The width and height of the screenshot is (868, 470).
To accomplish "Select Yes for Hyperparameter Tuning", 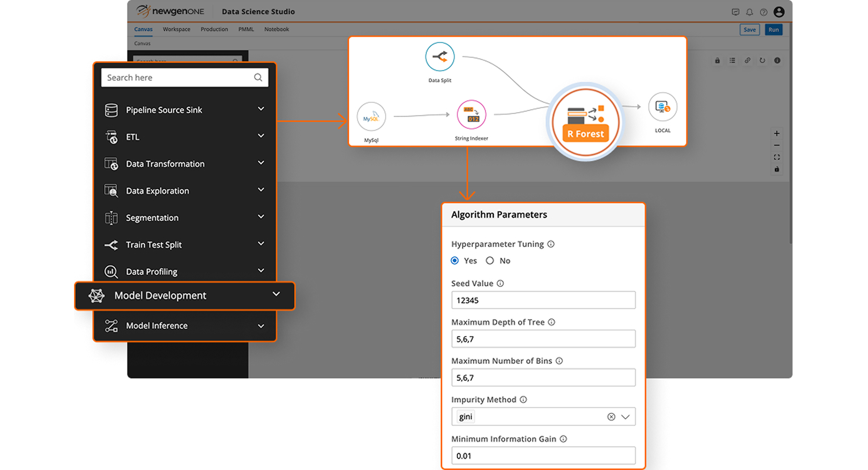I will [455, 261].
